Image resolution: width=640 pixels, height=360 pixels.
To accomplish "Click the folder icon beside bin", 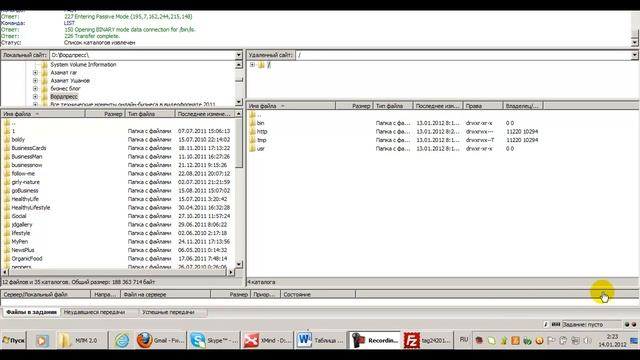I will [252, 123].
